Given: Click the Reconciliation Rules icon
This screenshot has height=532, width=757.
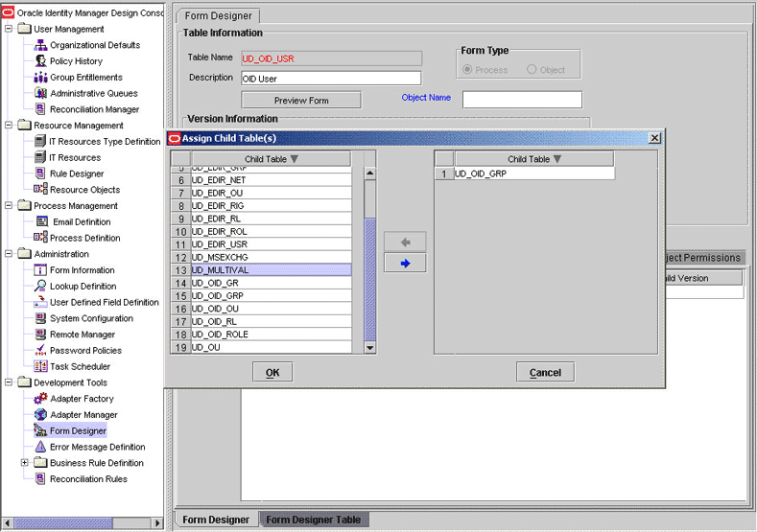Looking at the screenshot, I should pyautogui.click(x=40, y=479).
